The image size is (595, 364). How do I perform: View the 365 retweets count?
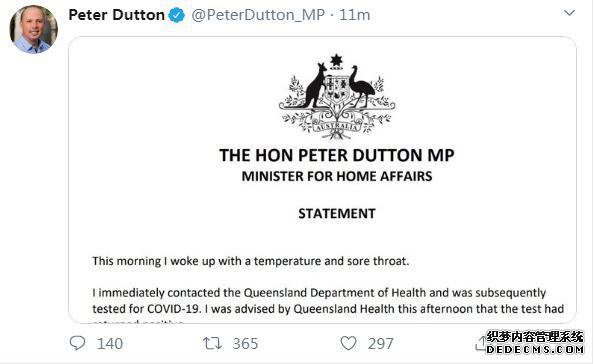[x=245, y=344]
